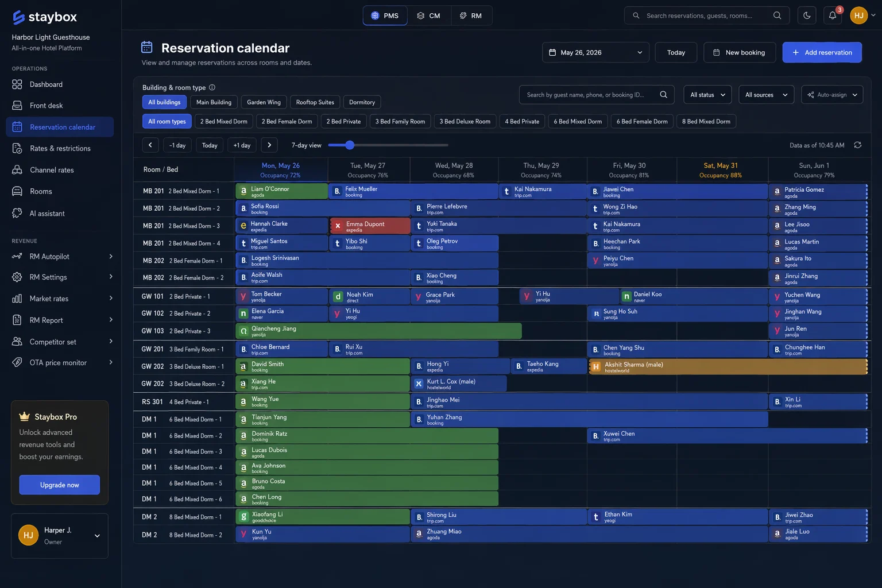
Task: Filter by 2 Bed Private
Action: [x=343, y=121]
